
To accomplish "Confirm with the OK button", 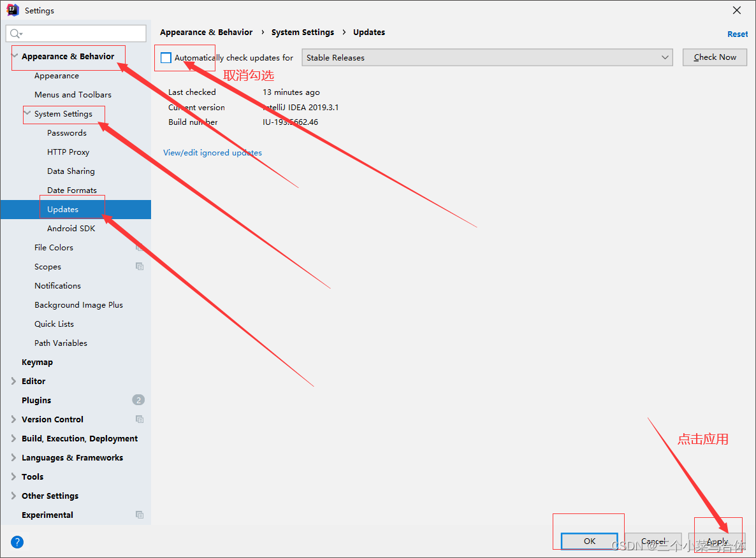I will tap(589, 541).
